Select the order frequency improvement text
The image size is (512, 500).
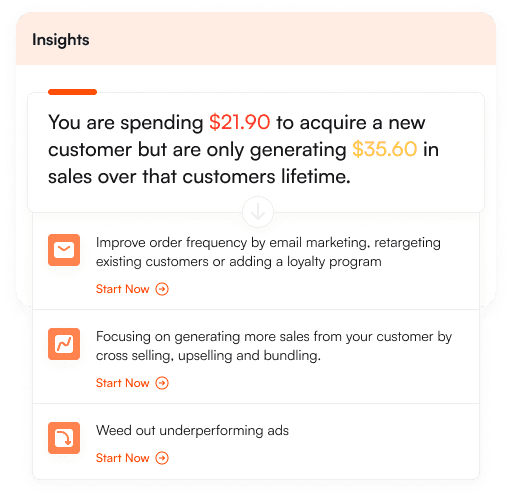click(x=268, y=252)
